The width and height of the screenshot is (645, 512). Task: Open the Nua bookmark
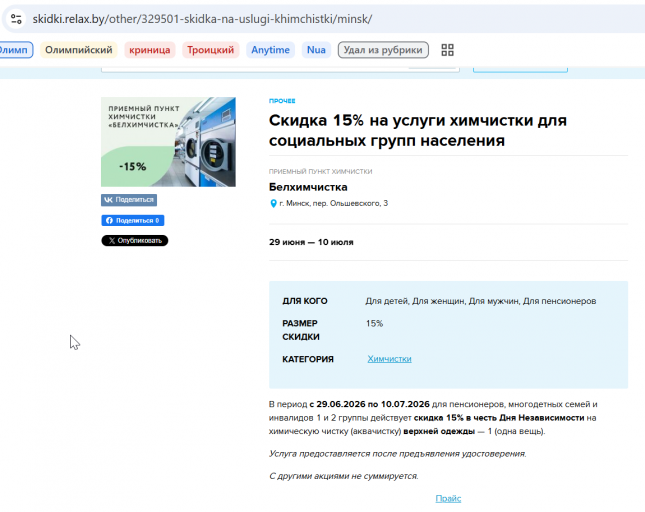[316, 50]
